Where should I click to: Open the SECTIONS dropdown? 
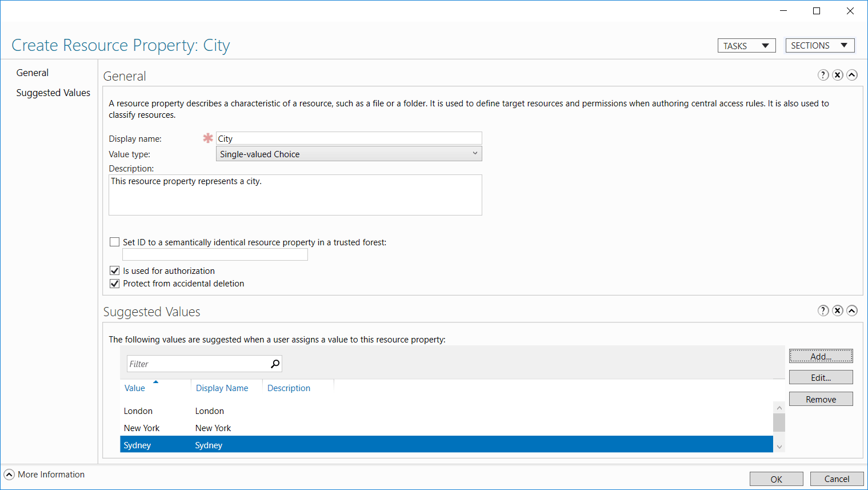pyautogui.click(x=820, y=45)
